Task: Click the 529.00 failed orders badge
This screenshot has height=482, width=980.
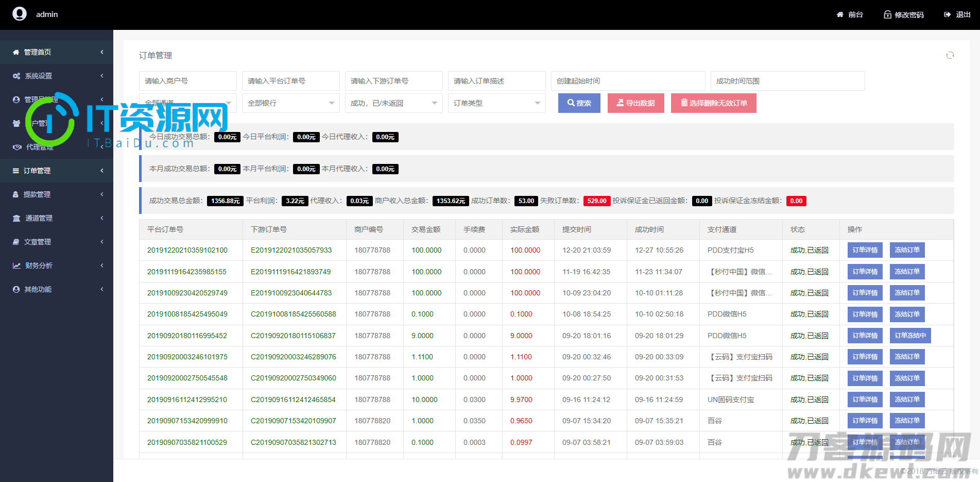Action: 597,201
